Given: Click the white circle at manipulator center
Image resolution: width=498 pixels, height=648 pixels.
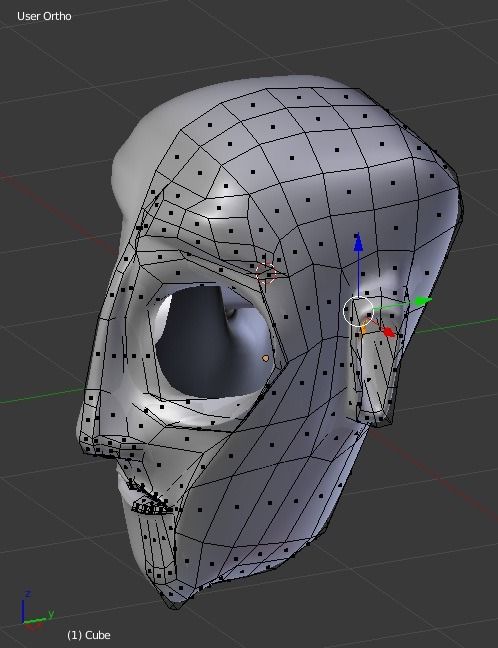Looking at the screenshot, I should click(358, 311).
